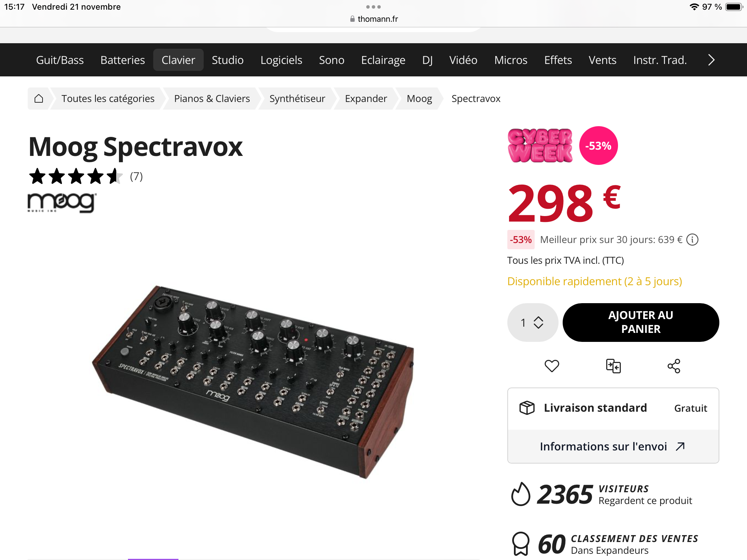The image size is (747, 560).
Task: Add product to wishlist with heart icon
Action: 552,366
